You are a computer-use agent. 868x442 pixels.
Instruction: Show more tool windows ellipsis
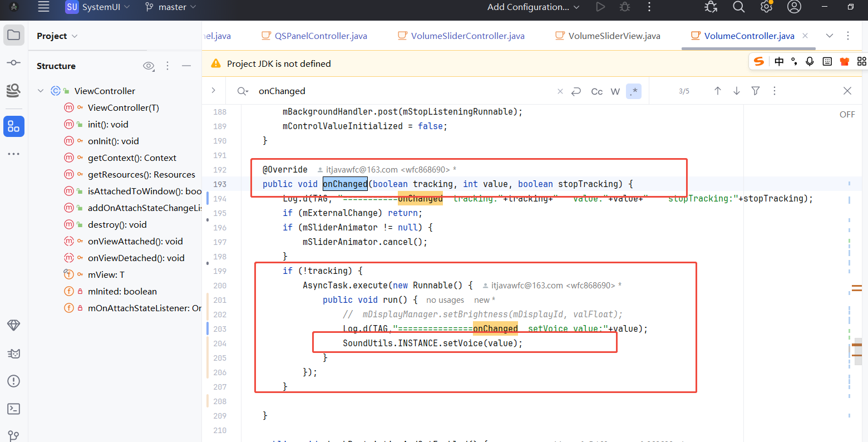point(14,154)
